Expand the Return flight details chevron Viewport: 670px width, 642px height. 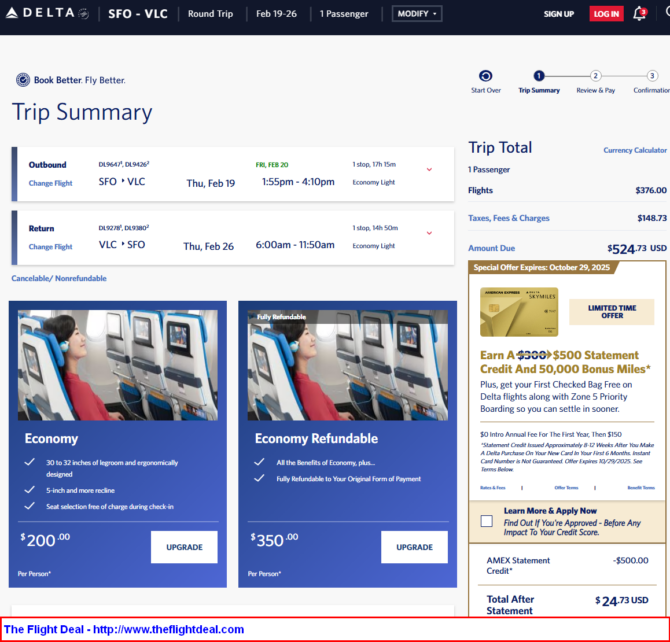[429, 233]
